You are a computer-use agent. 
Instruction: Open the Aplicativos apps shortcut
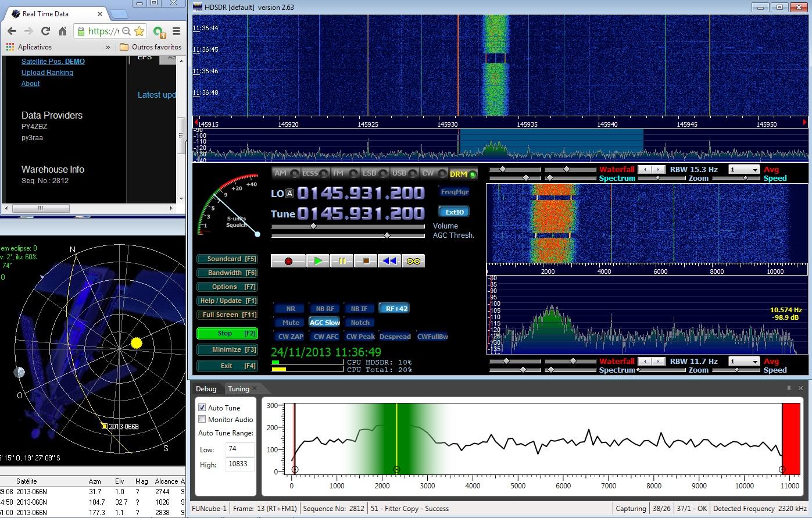[x=29, y=47]
